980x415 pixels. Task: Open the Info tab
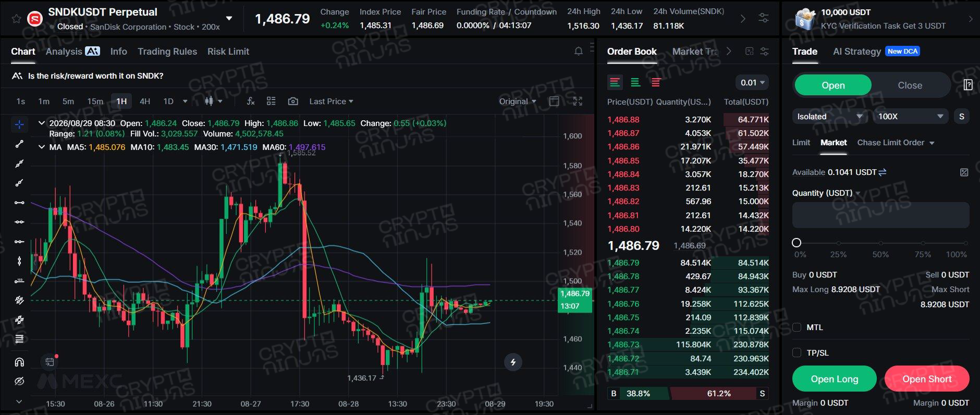[118, 51]
